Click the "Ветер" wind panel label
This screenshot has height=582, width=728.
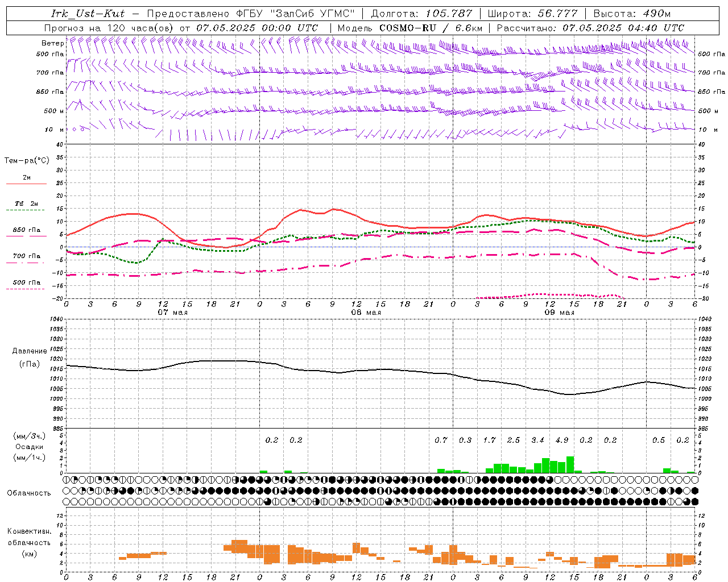(53, 43)
